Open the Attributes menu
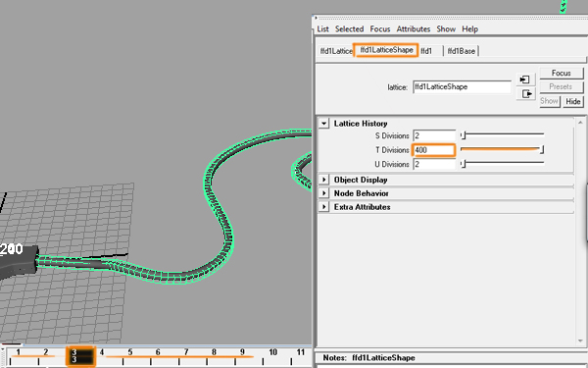This screenshot has height=368, width=588. [414, 28]
